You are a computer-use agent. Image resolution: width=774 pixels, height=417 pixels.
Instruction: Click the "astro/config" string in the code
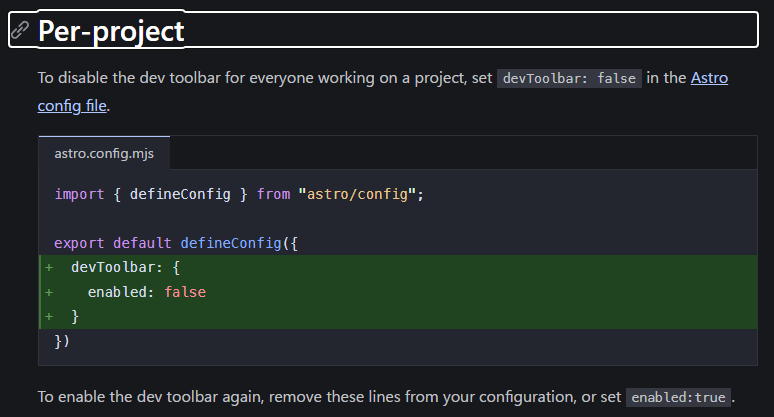[357, 194]
